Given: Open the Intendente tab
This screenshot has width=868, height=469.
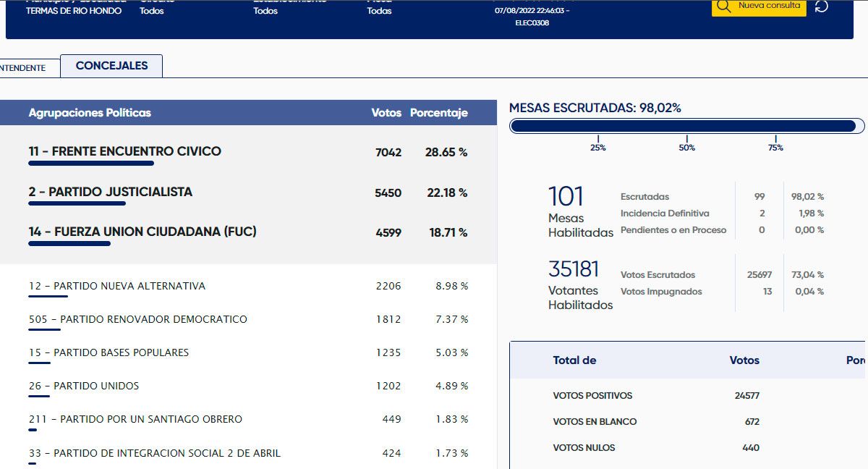Looking at the screenshot, I should pos(22,68).
